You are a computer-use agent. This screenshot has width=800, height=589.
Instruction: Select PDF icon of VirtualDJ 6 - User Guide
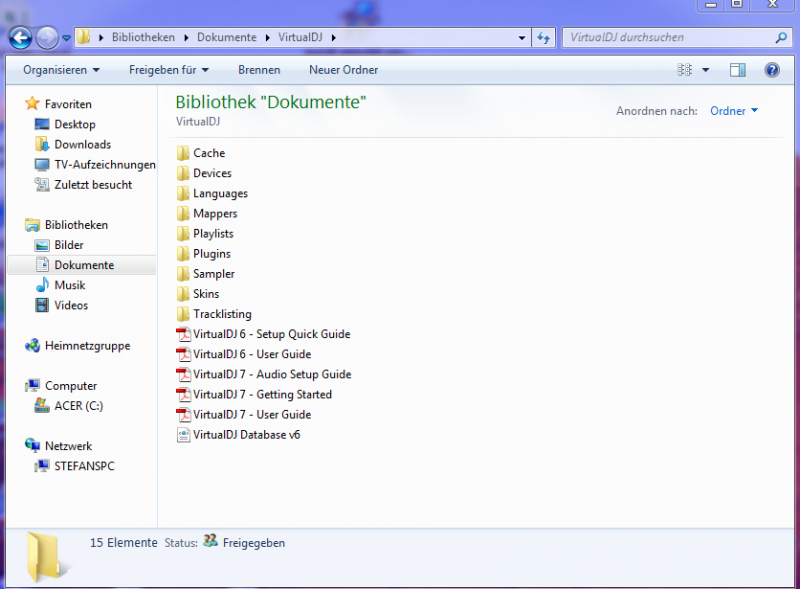183,354
